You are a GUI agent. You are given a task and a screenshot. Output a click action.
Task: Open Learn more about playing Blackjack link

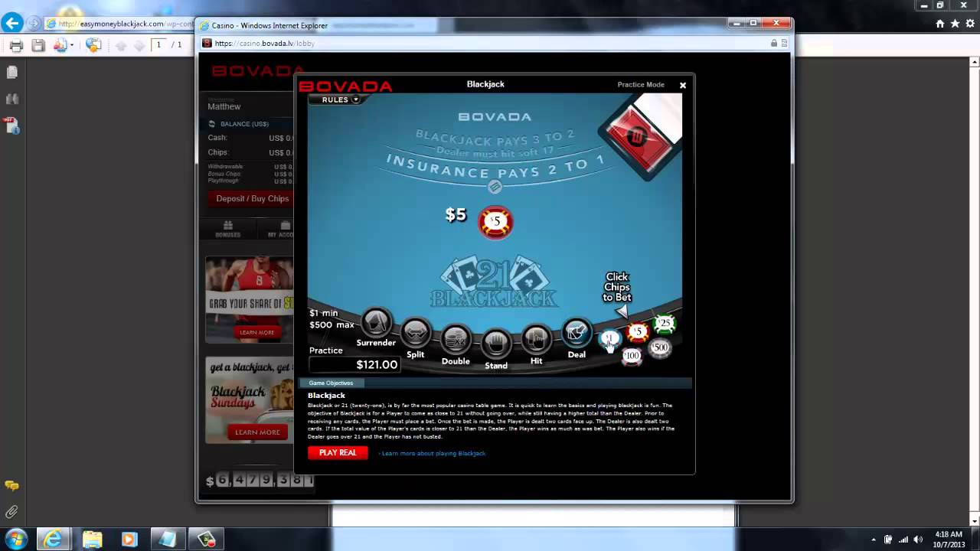coord(433,453)
